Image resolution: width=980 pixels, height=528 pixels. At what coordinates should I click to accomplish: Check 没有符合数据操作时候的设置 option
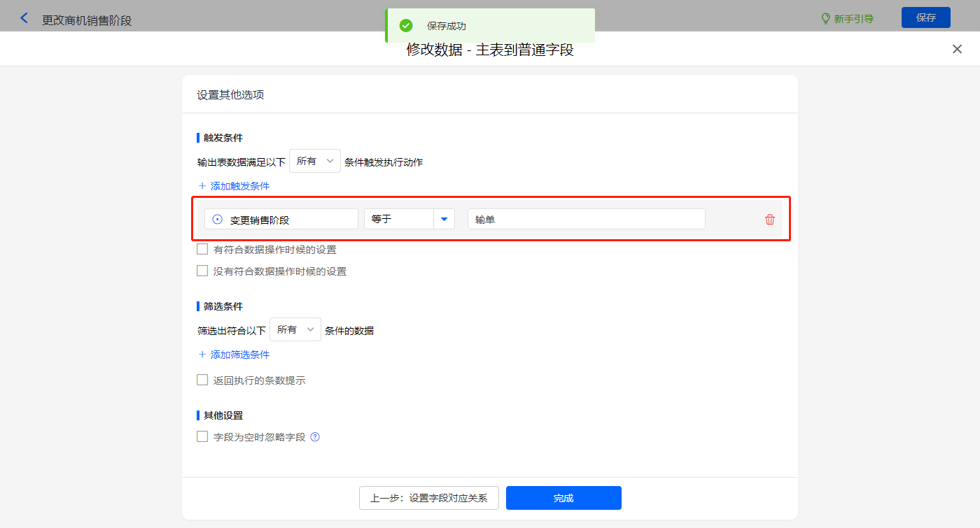point(202,271)
